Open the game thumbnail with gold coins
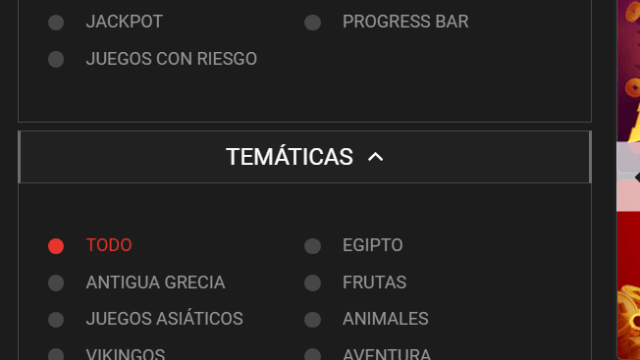Image resolution: width=640 pixels, height=360 pixels. pyautogui.click(x=629, y=71)
